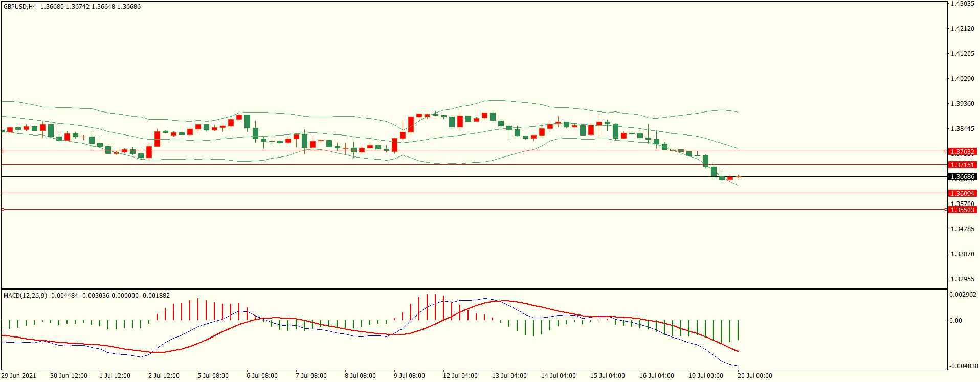Click the 20 Jul 00:00 time label

tap(755, 376)
